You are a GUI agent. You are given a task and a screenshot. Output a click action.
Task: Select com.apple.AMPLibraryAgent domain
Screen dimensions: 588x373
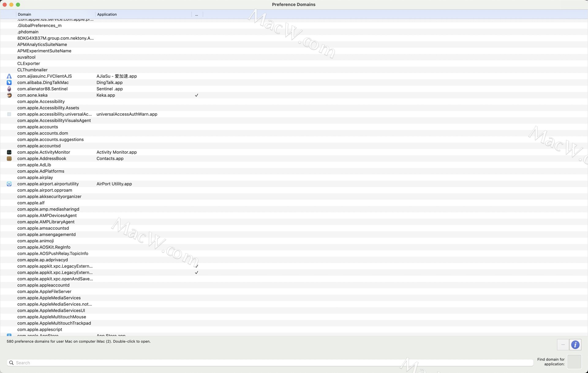(46, 222)
